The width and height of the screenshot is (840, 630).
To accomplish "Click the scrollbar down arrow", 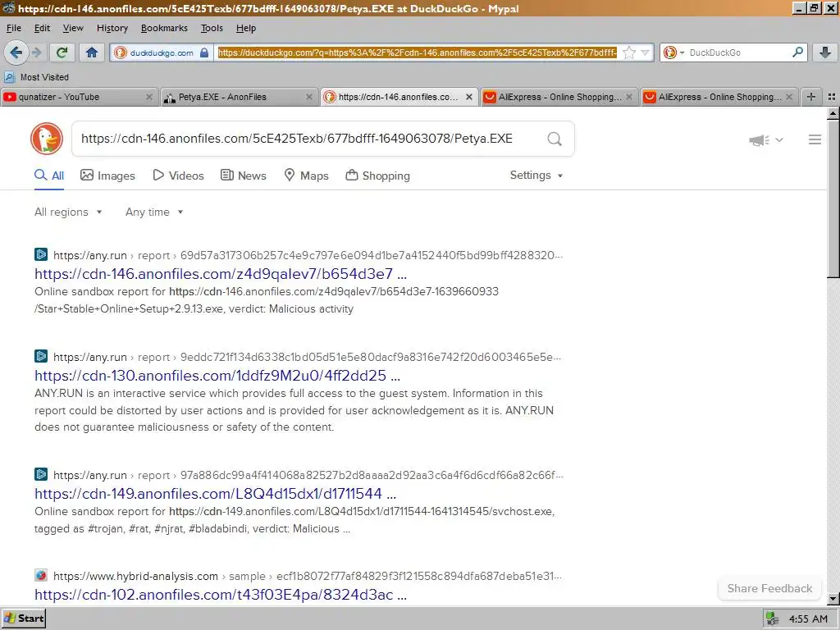I will [833, 599].
